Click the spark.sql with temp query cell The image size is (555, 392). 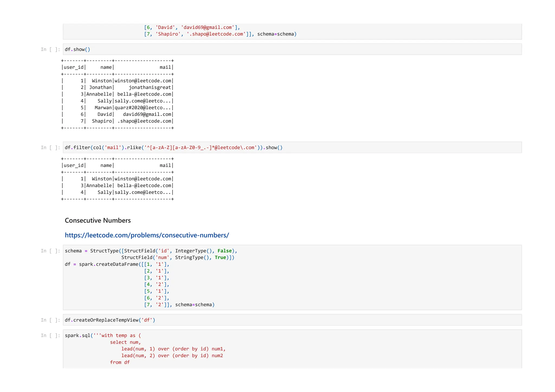click(x=292, y=349)
